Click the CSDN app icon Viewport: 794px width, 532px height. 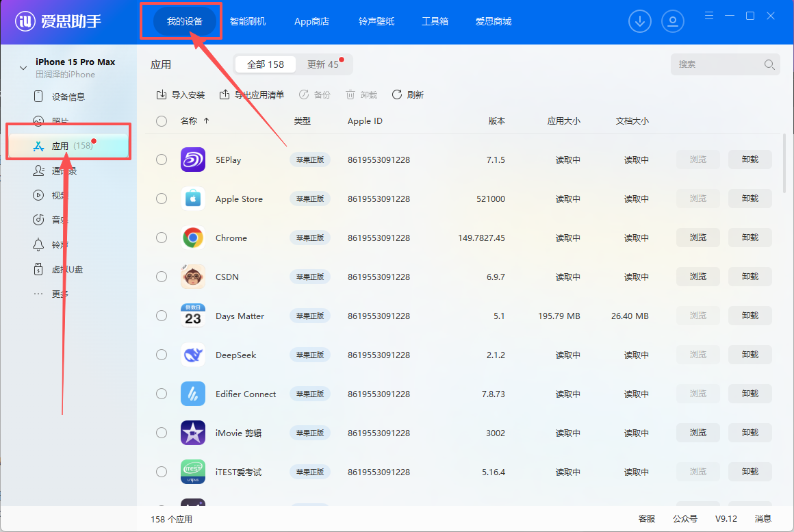[193, 277]
